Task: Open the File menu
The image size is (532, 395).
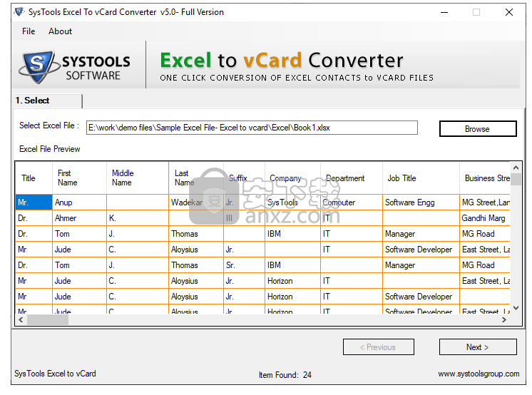Action: [x=29, y=31]
